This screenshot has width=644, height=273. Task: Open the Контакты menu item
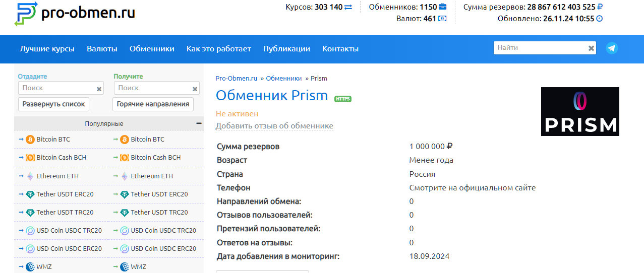click(340, 49)
